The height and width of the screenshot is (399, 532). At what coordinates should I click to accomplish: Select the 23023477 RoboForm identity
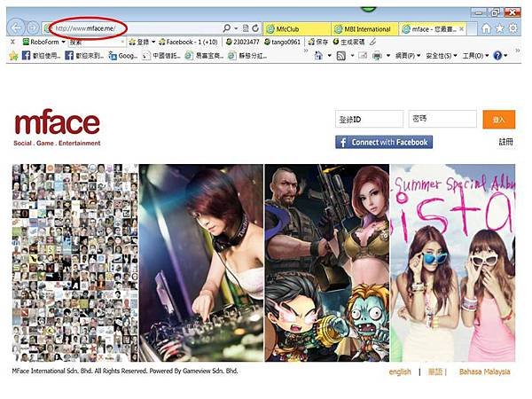pyautogui.click(x=243, y=42)
